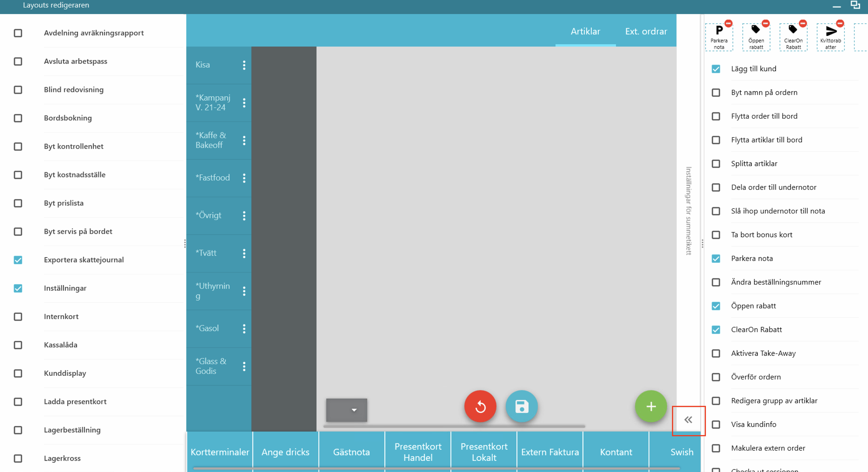Click the blue save disk button
The width and height of the screenshot is (868, 472).
[521, 406]
